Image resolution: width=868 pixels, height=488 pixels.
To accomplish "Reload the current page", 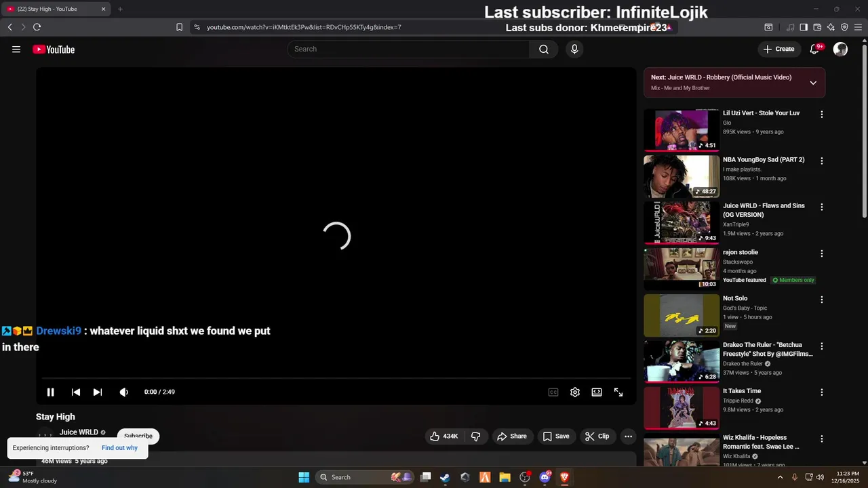I will click(37, 27).
